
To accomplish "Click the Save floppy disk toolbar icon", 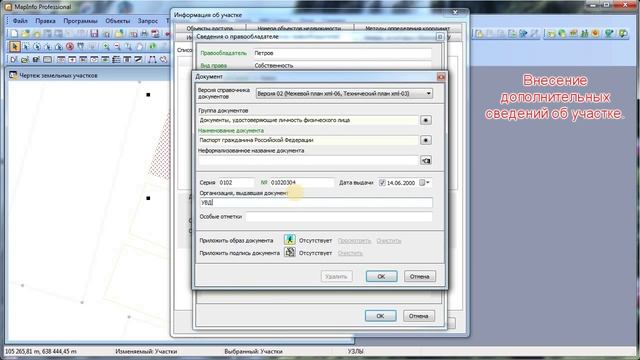I will point(94,34).
